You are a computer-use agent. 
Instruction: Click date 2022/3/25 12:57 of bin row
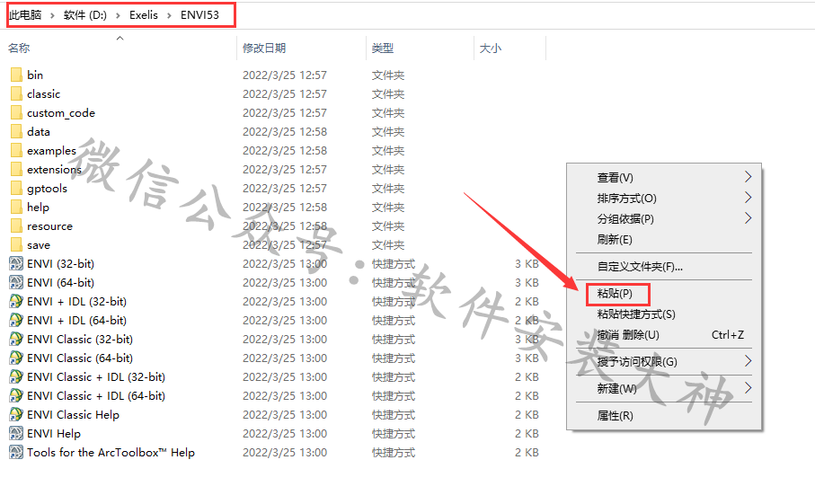pyautogui.click(x=284, y=75)
